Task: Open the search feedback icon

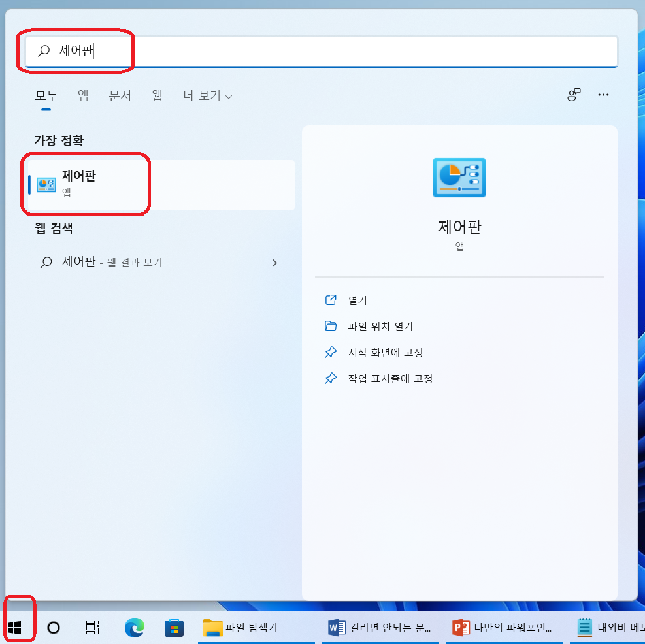Action: tap(574, 95)
